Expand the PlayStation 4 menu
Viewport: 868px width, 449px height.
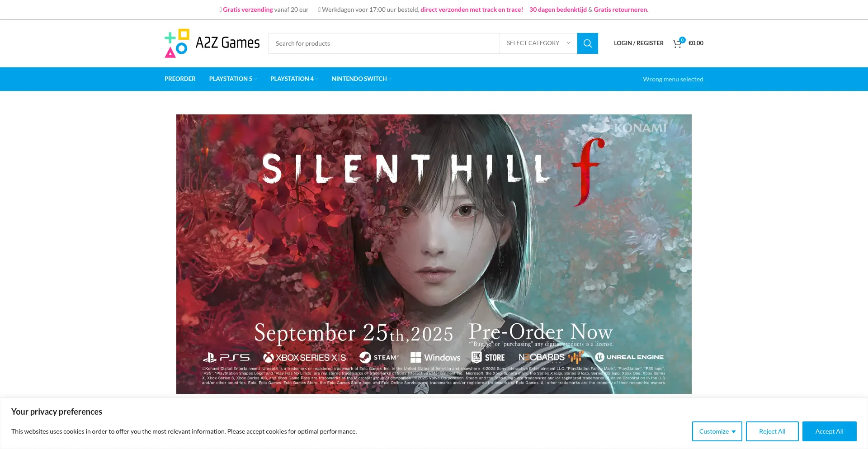pyautogui.click(x=294, y=79)
